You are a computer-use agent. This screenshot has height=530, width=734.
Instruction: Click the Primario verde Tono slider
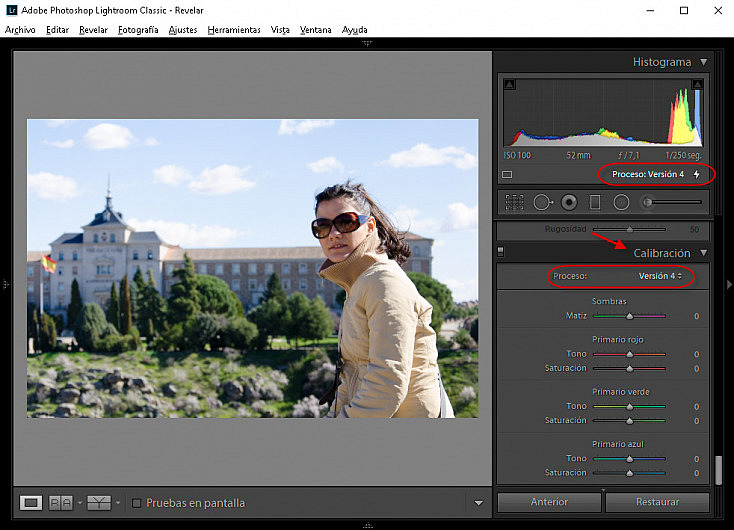click(x=629, y=407)
